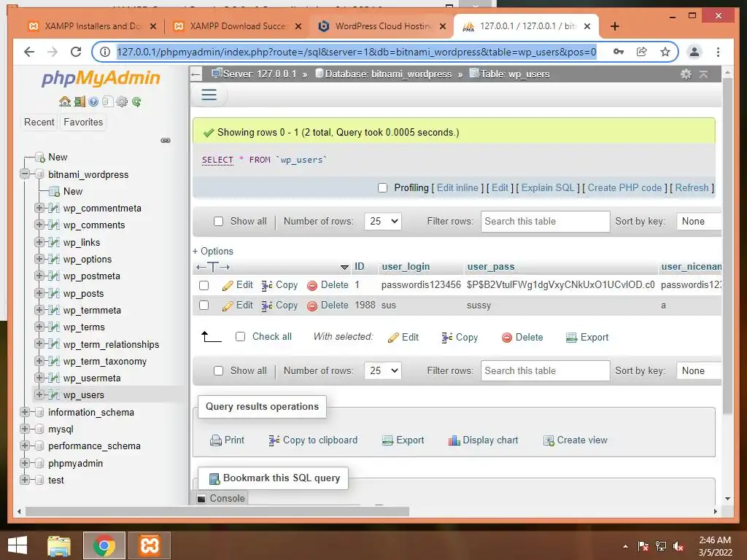Click the Create view icon
Image resolution: width=747 pixels, height=560 pixels.
tap(549, 440)
